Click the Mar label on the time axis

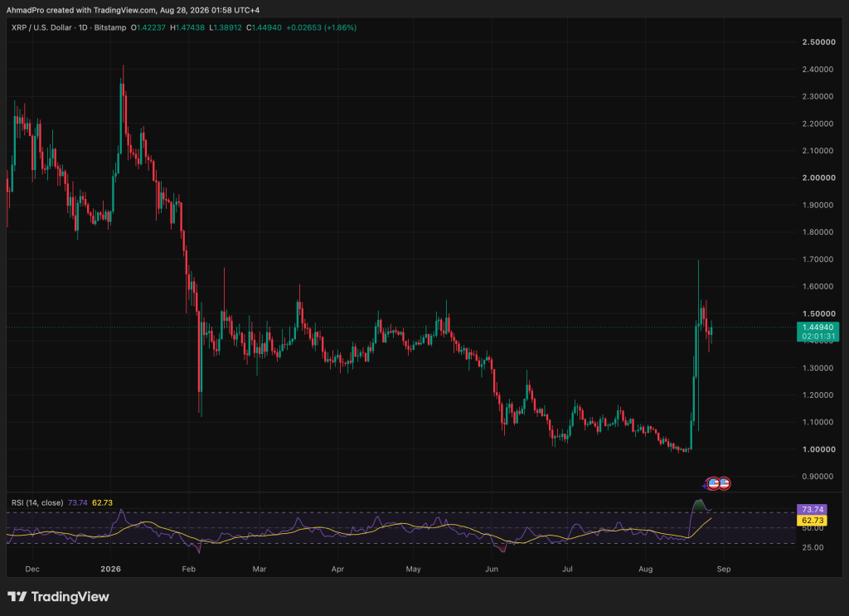click(x=260, y=569)
